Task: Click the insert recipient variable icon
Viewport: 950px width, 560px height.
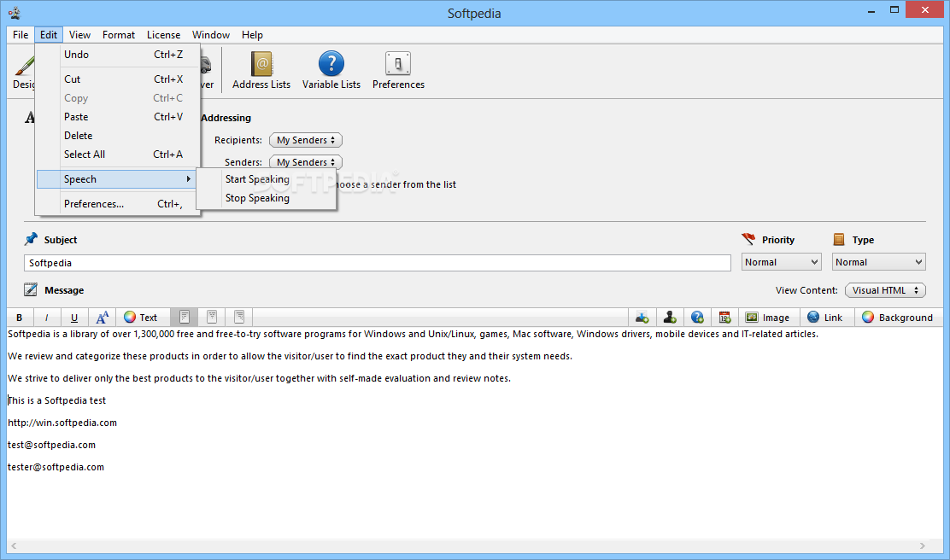Action: pos(642,318)
